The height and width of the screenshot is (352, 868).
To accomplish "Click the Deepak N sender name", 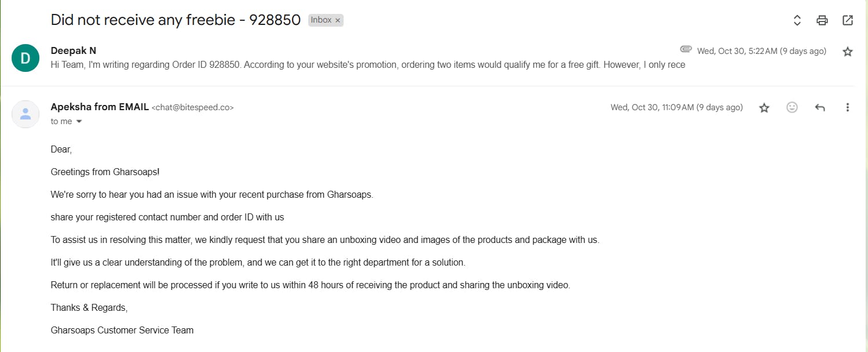I will (74, 51).
